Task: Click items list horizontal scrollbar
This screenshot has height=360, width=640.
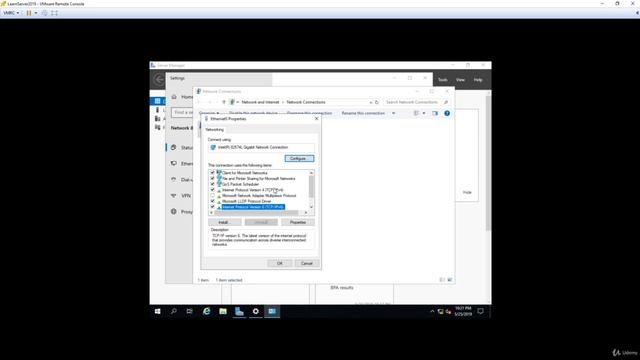Action: point(258,213)
